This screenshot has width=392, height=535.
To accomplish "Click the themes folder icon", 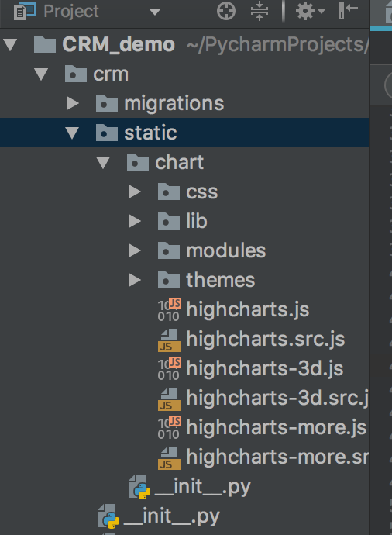I will (x=169, y=280).
